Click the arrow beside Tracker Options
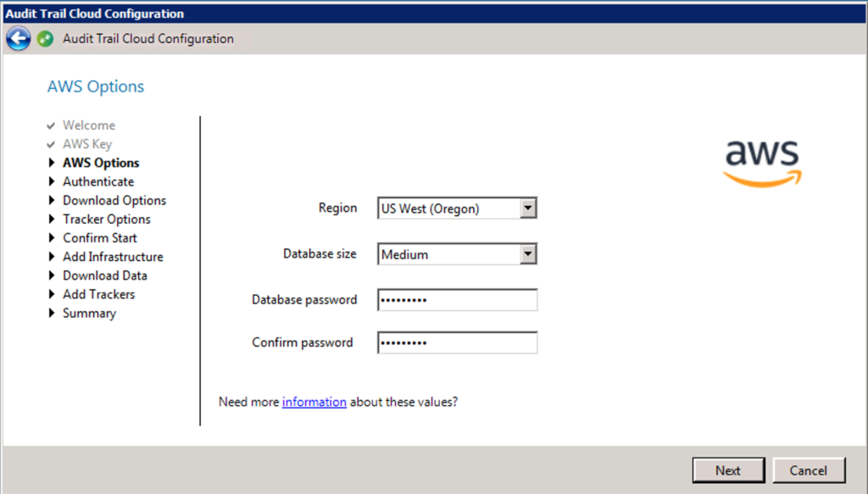Image resolution: width=868 pixels, height=494 pixels. click(x=52, y=219)
